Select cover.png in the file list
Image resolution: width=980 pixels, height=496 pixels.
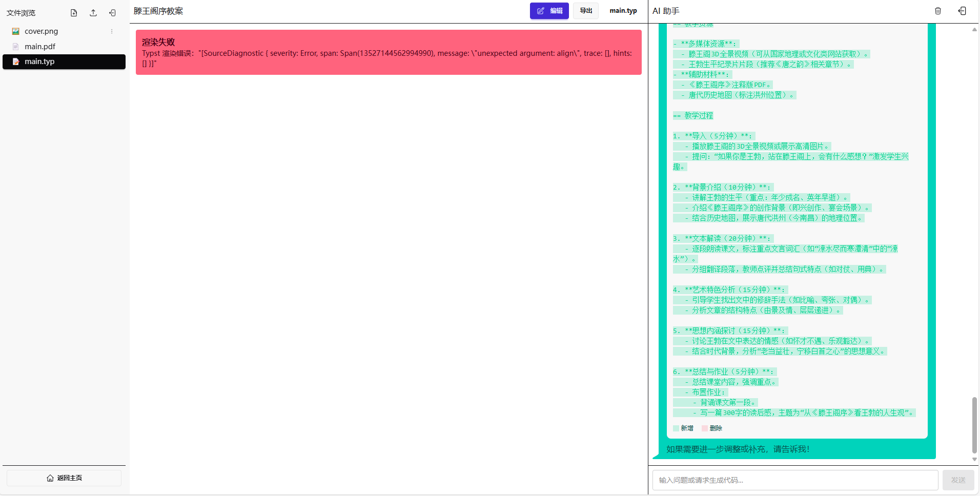(41, 31)
